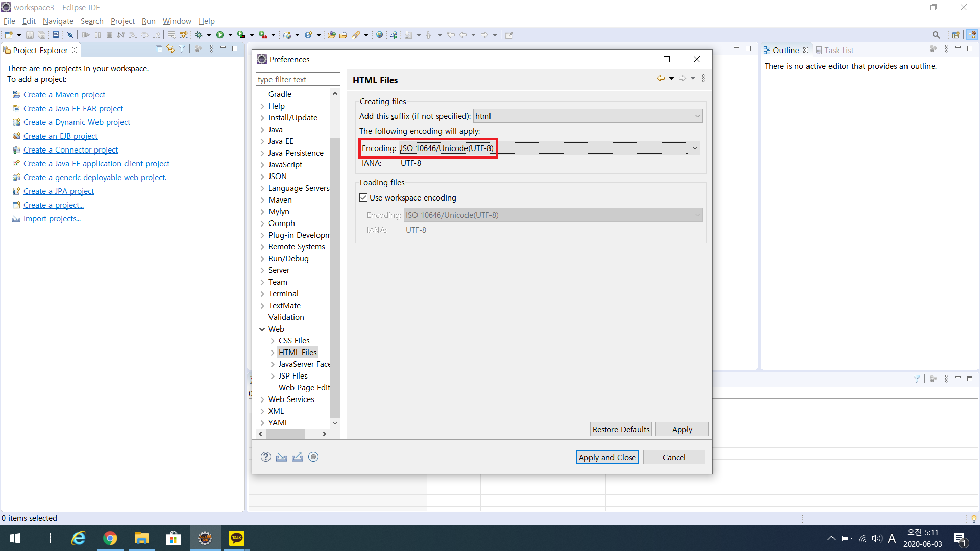Image resolution: width=980 pixels, height=551 pixels.
Task: Open the Window menu
Action: (177, 21)
